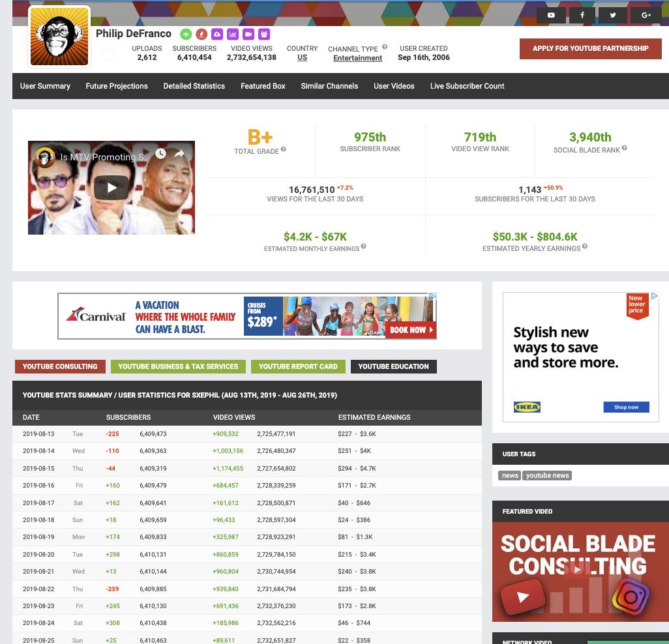Click the +1,174,455 video views value

click(228, 468)
